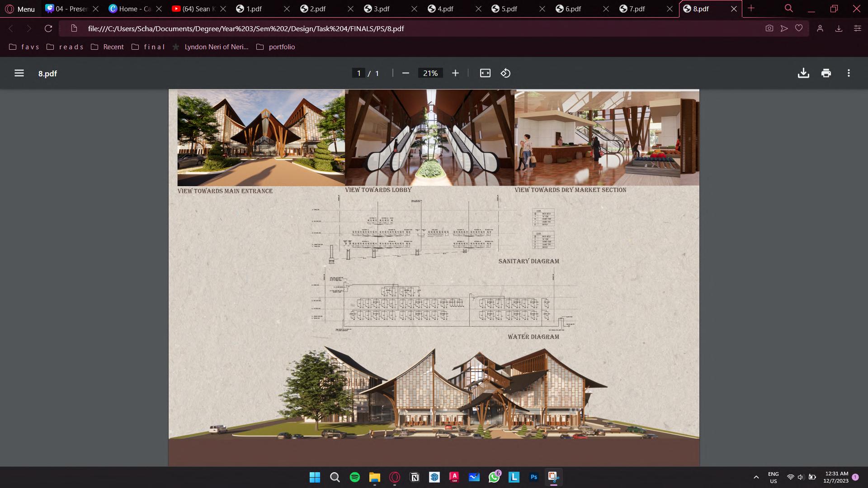The image size is (868, 488).
Task: Click the page number input field
Action: pos(359,73)
